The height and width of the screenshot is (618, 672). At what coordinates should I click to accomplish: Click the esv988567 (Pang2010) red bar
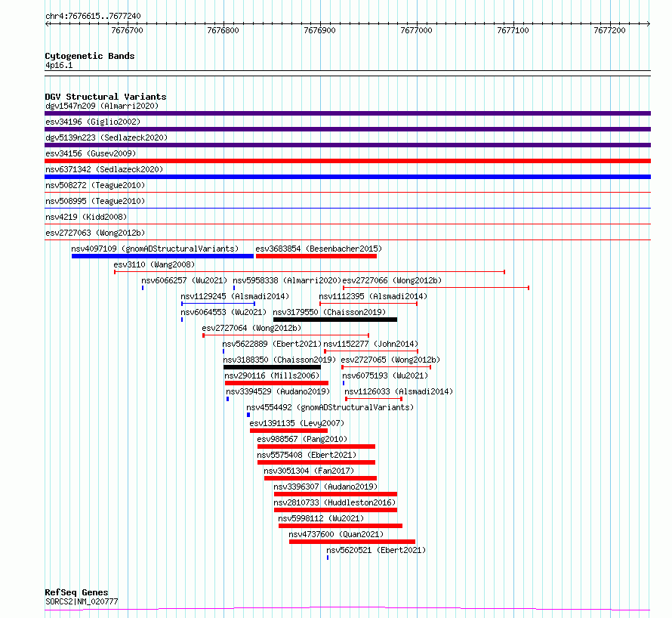[316, 447]
